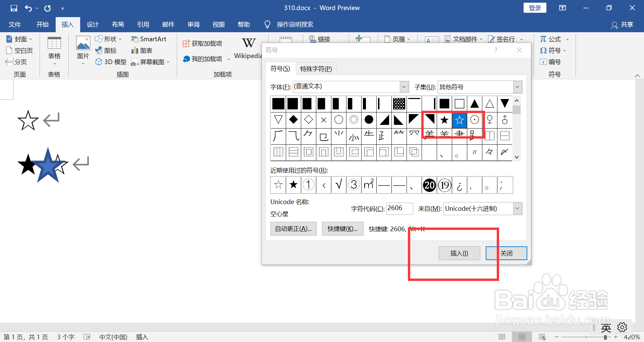Redo the last action
The width and height of the screenshot is (644, 342).
[48, 8]
